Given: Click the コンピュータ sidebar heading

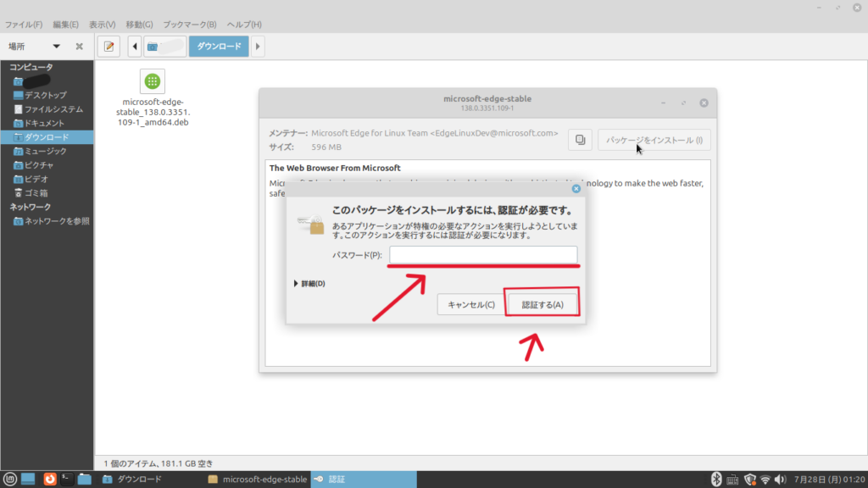Looking at the screenshot, I should click(31, 67).
